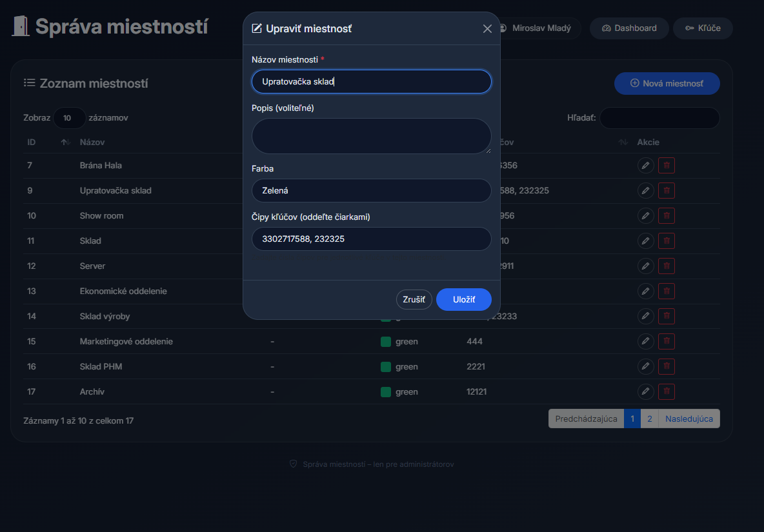Focus the Popis description text area
The image size is (764, 532).
(371, 136)
